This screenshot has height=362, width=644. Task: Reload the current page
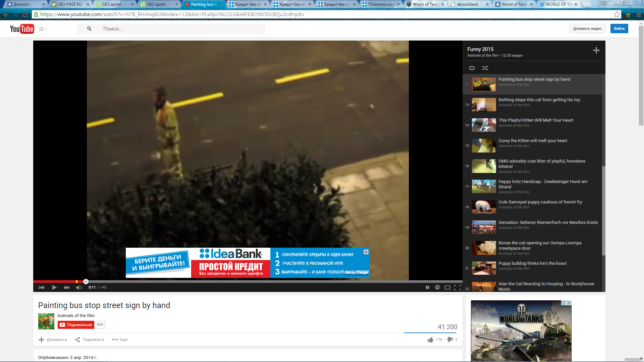25,14
